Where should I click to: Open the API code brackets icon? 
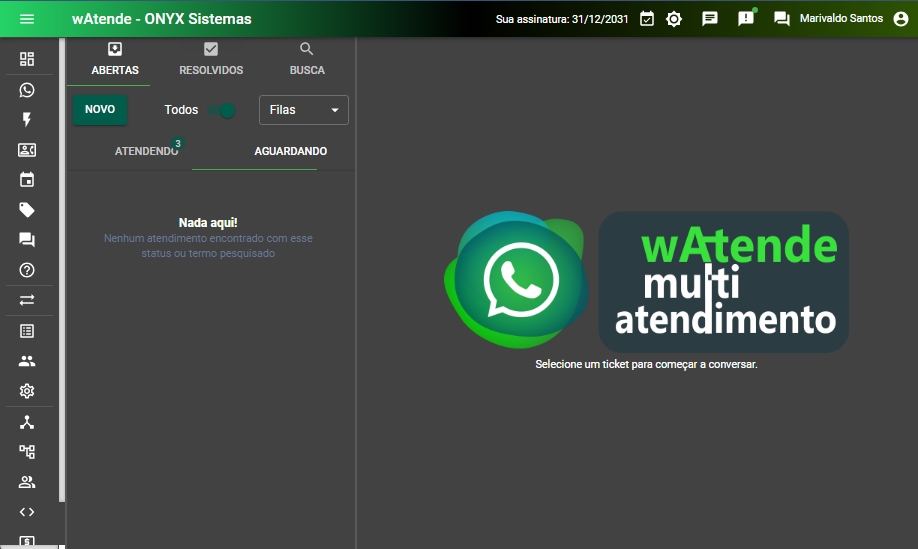27,512
